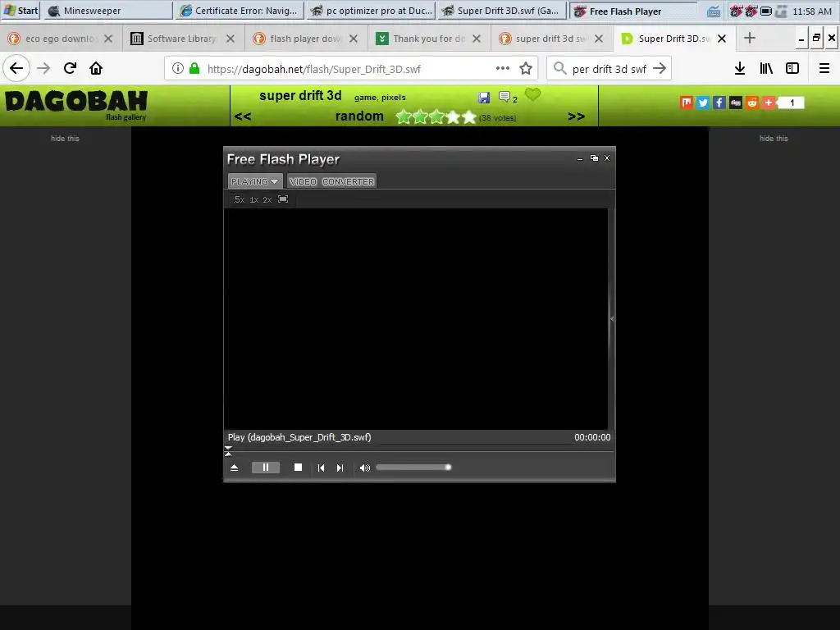
Task: Bookmark this page with star
Action: point(526,69)
